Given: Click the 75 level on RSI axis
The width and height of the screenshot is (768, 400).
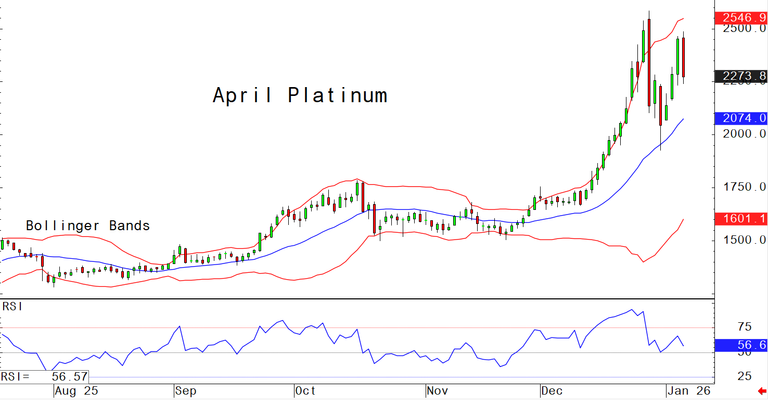Looking at the screenshot, I should tap(743, 327).
